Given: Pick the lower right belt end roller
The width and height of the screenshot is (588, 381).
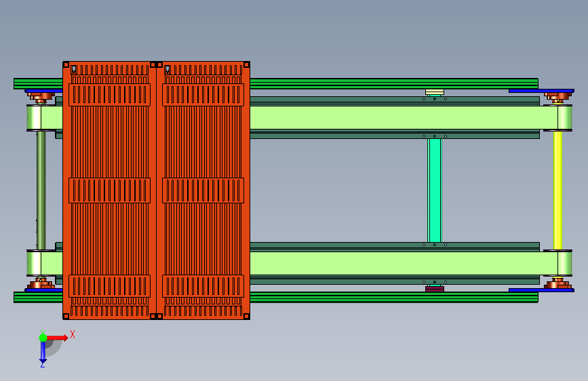Looking at the screenshot, I should (x=565, y=263).
